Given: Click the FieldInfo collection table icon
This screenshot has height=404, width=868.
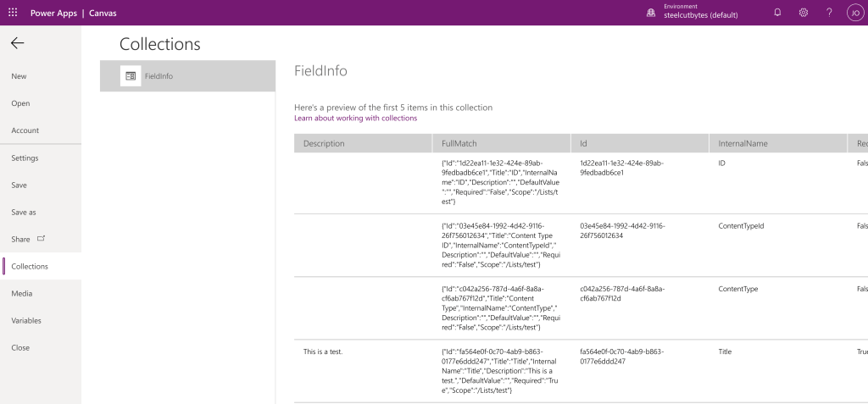Looking at the screenshot, I should [x=131, y=76].
